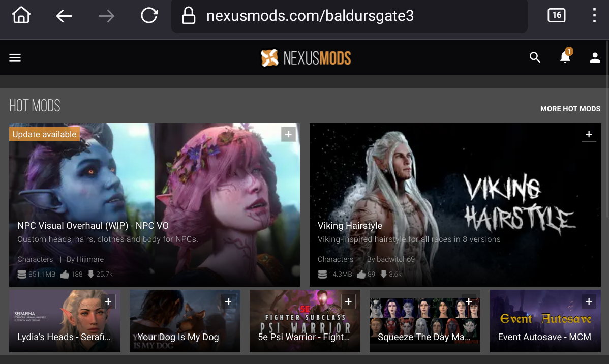Open Event Autosave - MCM mod card
This screenshot has width=609, height=364.
545,321
